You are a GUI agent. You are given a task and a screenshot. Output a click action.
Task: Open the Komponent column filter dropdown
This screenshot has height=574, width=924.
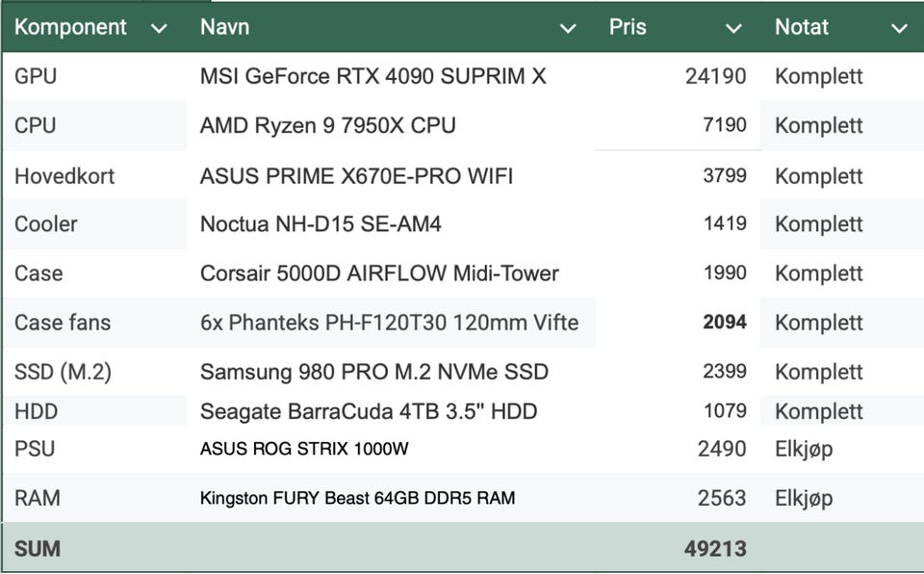click(x=160, y=29)
